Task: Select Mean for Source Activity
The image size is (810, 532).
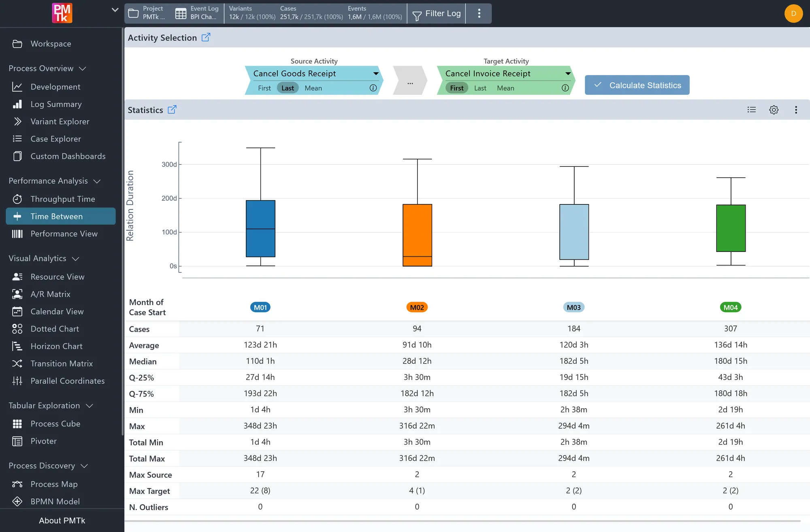Action: pos(313,88)
